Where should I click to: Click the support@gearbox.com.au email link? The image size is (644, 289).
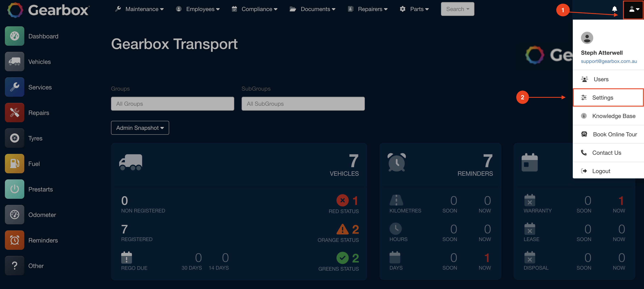609,61
